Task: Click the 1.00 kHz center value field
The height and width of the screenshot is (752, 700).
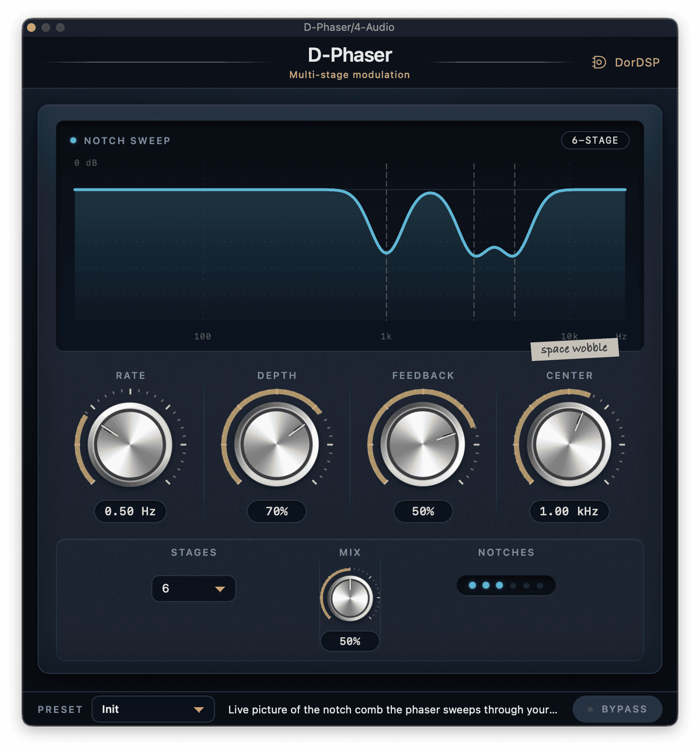Action: click(569, 511)
